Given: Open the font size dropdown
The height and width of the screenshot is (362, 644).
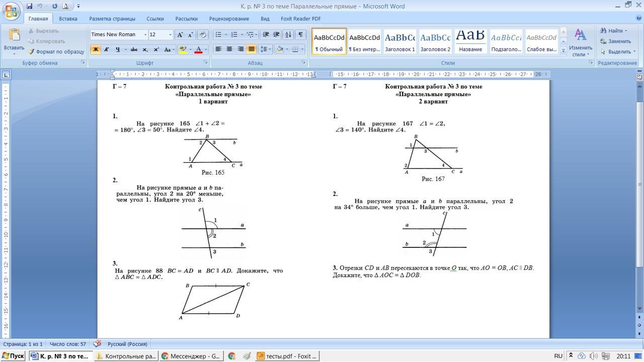Looking at the screenshot, I should click(x=171, y=35).
